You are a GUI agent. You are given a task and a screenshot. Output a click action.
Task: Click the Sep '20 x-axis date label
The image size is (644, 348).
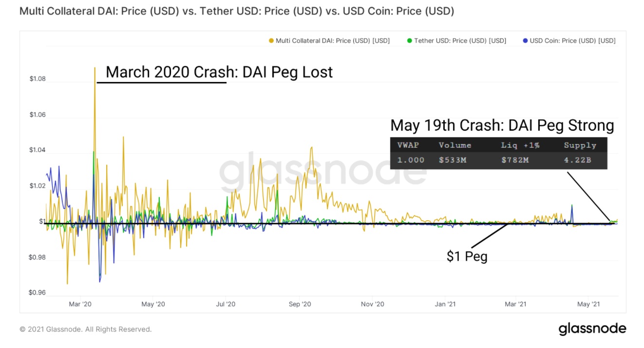pyautogui.click(x=300, y=304)
